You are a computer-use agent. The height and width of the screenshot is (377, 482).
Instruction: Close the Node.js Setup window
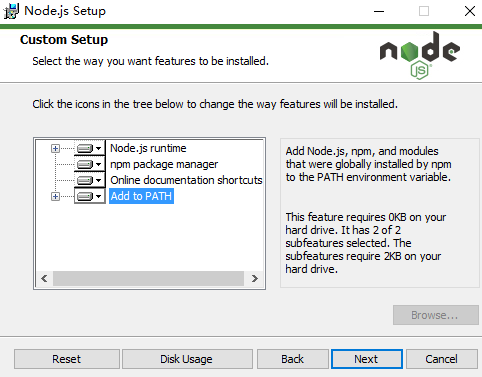coord(470,11)
